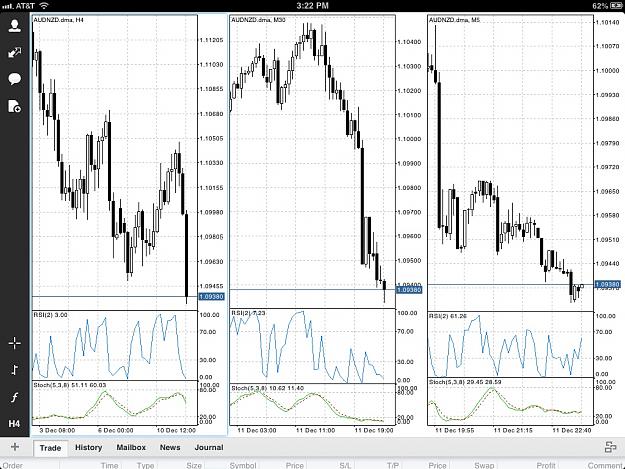Tap the Wi-Fi icon in status bar
Screen dimensions: 625x469
44,6
